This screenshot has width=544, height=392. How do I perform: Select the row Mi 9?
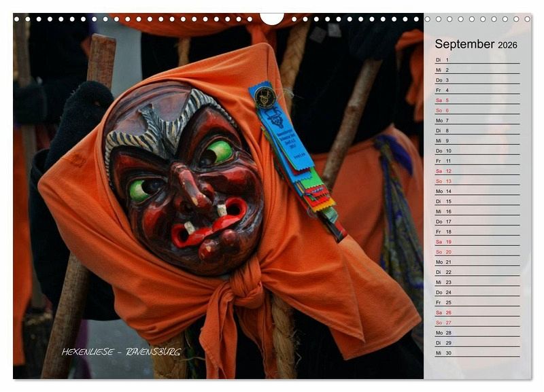477,141
